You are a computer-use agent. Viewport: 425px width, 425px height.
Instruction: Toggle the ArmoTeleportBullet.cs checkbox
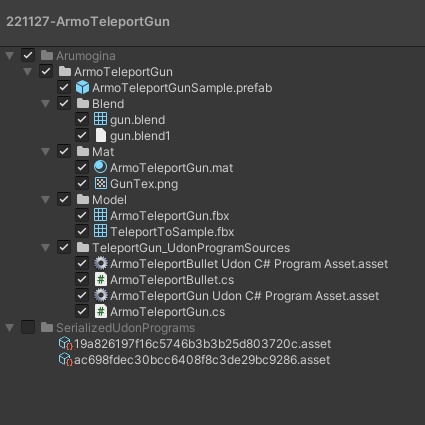[82, 279]
